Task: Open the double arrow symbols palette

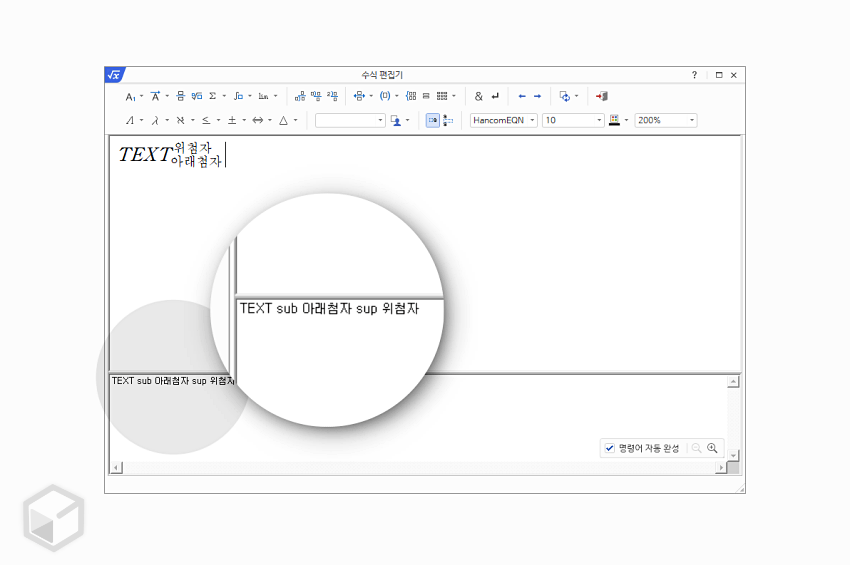Action: pyautogui.click(x=257, y=120)
